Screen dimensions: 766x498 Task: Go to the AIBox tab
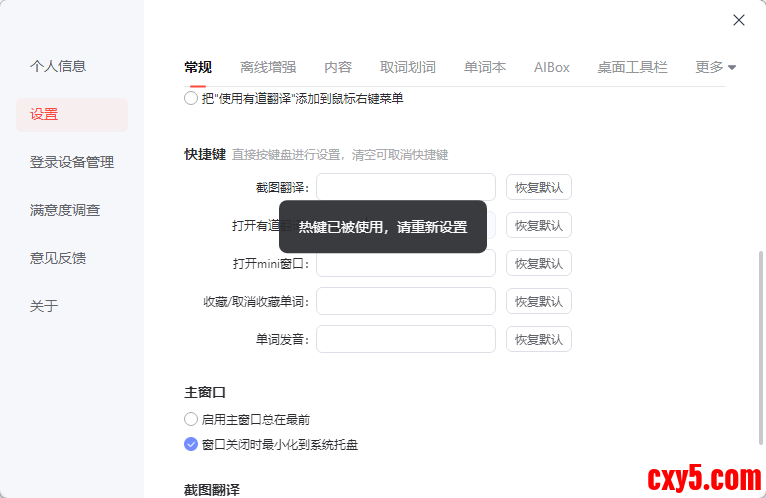click(552, 68)
